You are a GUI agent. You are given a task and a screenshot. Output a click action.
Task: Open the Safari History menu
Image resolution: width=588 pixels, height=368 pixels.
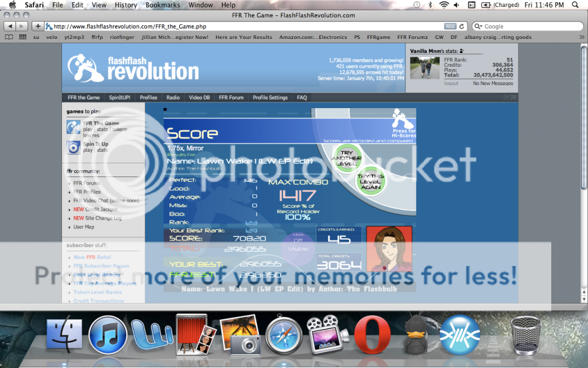(x=125, y=5)
